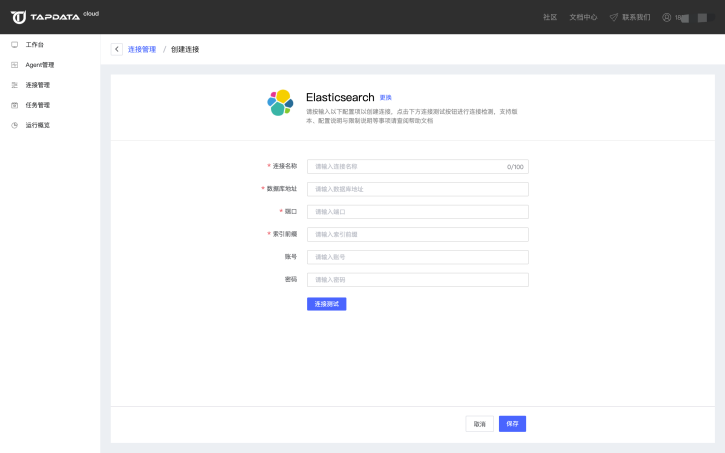Focus the 索引前缀 input field

point(418,234)
